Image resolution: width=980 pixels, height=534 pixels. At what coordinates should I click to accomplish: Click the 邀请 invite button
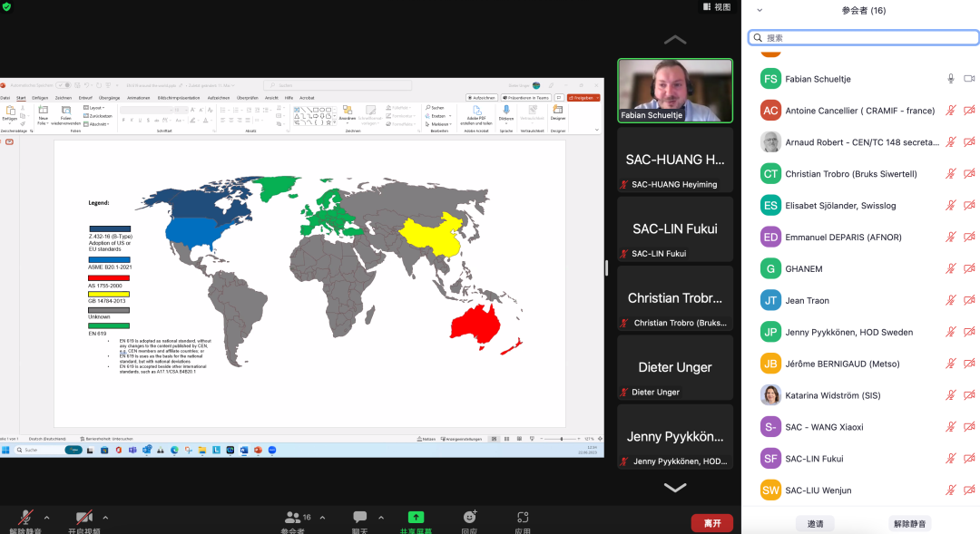(x=815, y=523)
